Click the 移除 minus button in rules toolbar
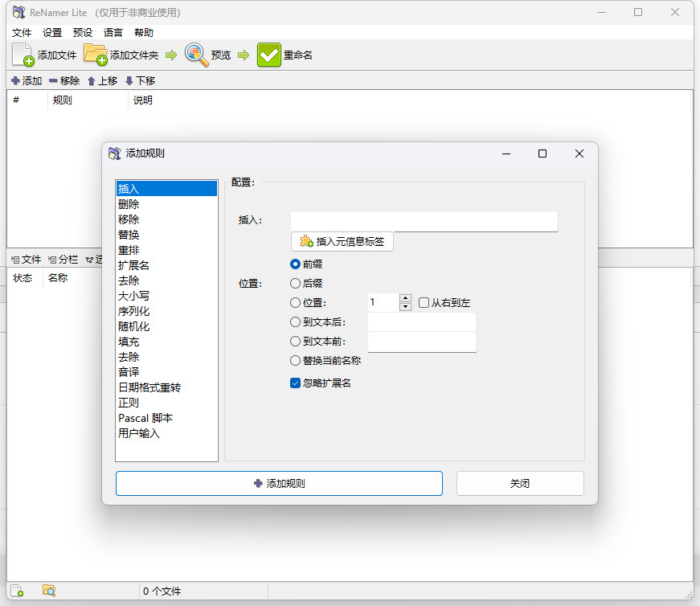This screenshot has height=606, width=700. (x=64, y=81)
